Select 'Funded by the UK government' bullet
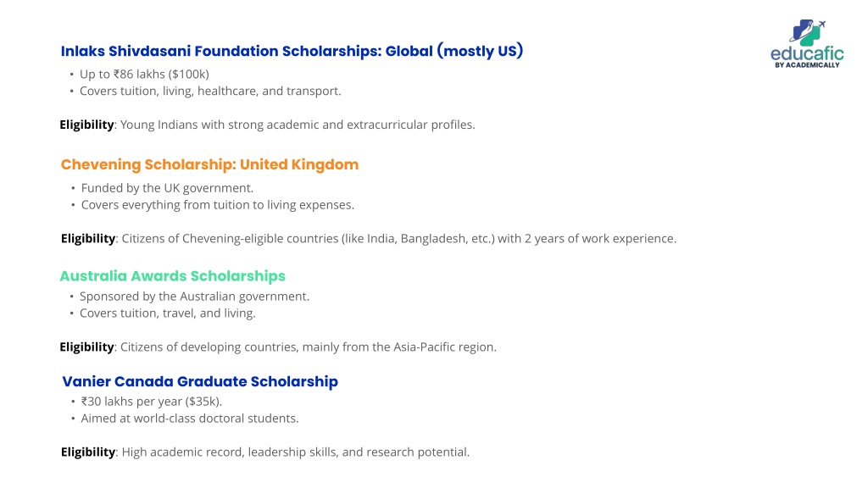The height and width of the screenshot is (488, 868). (167, 188)
